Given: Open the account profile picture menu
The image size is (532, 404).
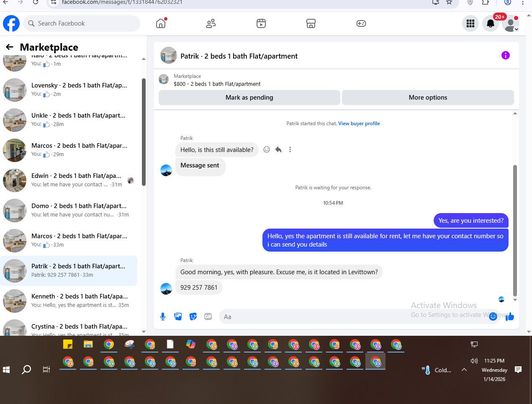Looking at the screenshot, I should coord(511,23).
